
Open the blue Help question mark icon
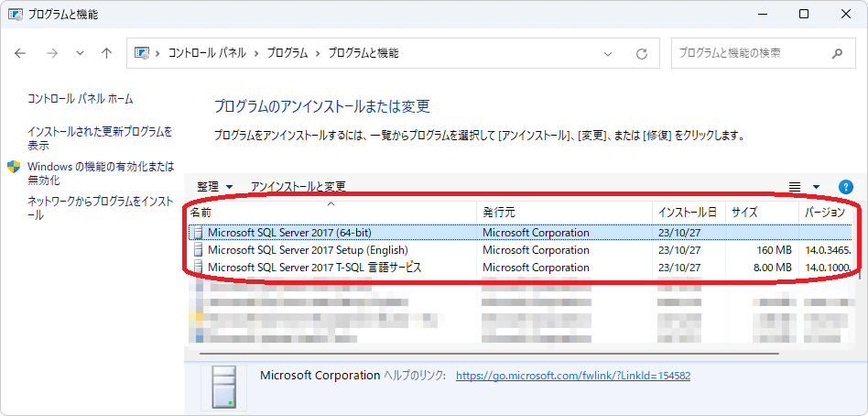845,186
